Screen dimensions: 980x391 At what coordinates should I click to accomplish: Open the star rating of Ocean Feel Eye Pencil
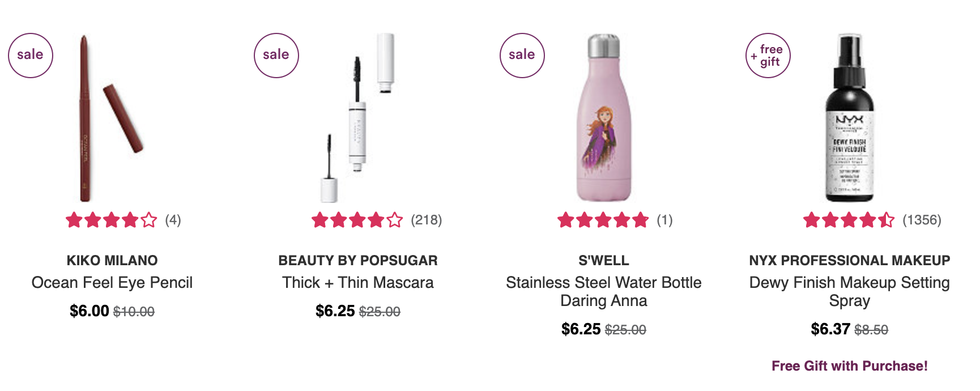[x=112, y=220]
